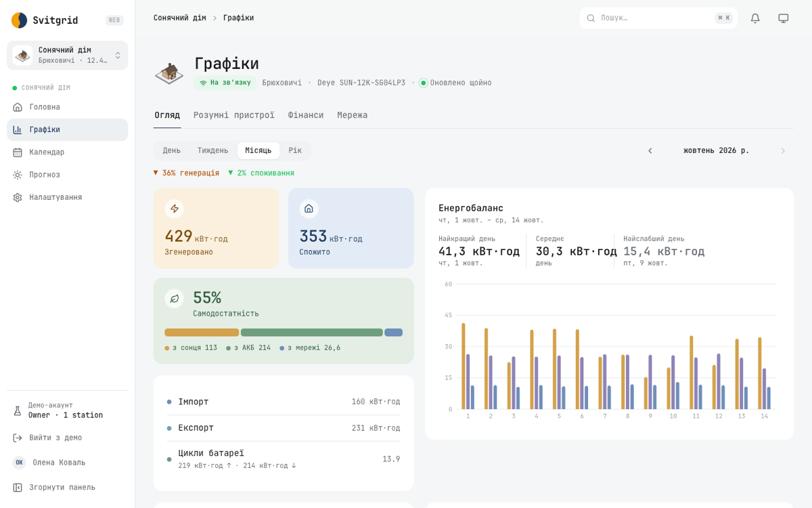Click the station thumbnail in sidebar switcher
This screenshot has height=508, width=812.
pyautogui.click(x=22, y=56)
